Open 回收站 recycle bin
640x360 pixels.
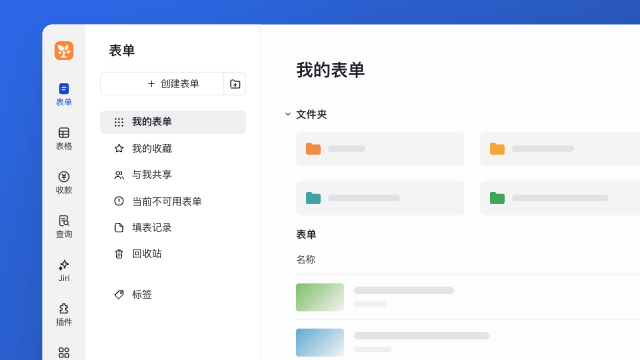(173, 254)
